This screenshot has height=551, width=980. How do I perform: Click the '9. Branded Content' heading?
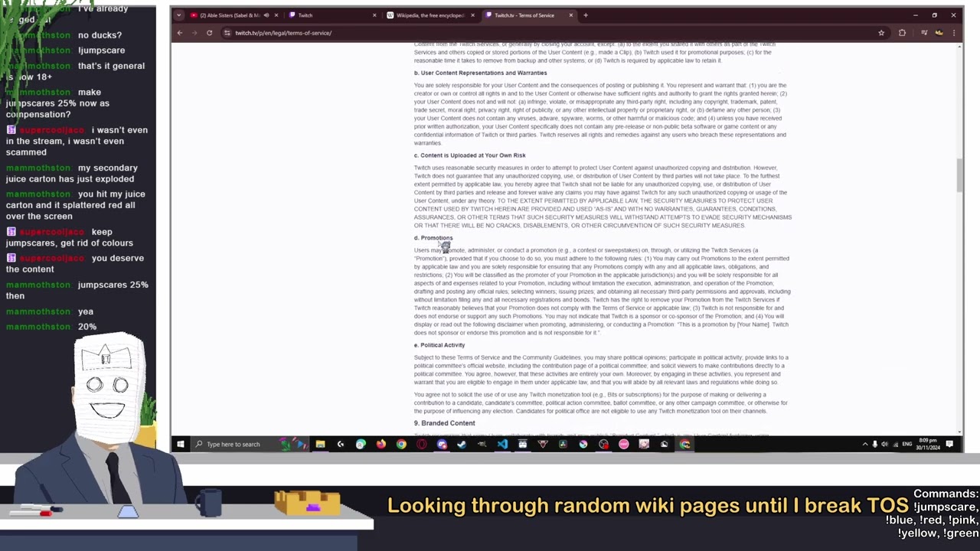pos(445,423)
